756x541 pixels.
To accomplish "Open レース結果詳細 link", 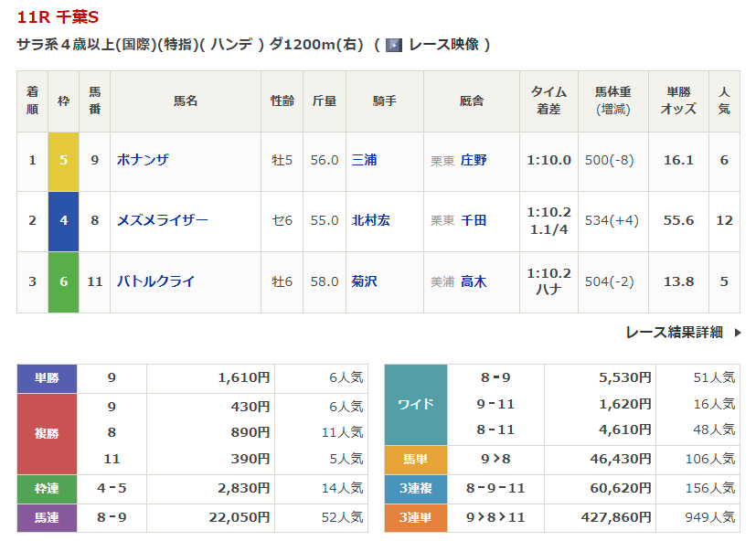I will (x=674, y=333).
